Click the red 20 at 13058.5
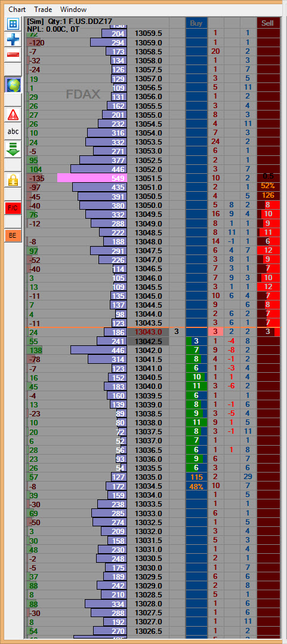The image size is (287, 644). coord(215,52)
